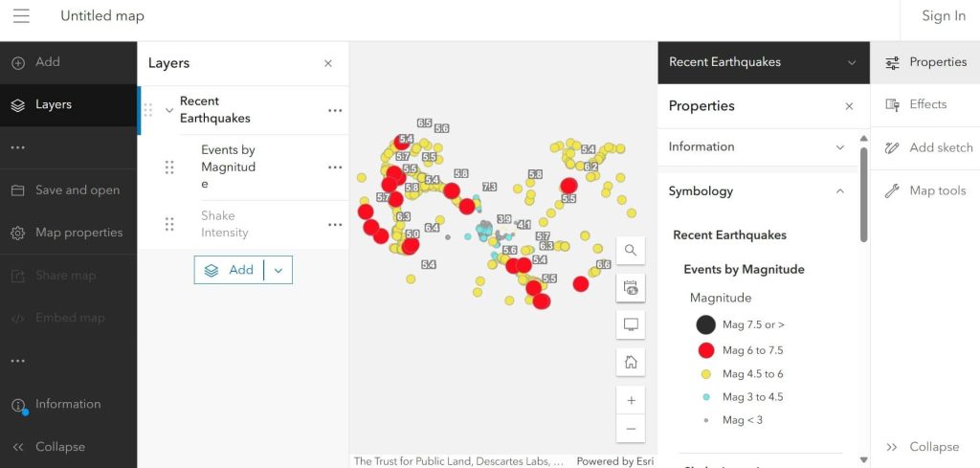The height and width of the screenshot is (468, 980).
Task: Open the Recent Earthquakes layer selector dropdown
Action: (851, 63)
